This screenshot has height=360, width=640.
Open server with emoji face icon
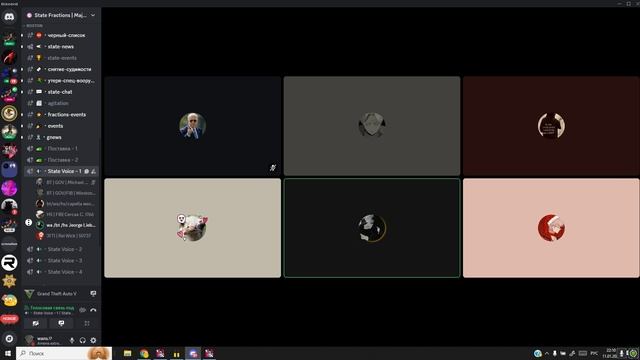9,300
